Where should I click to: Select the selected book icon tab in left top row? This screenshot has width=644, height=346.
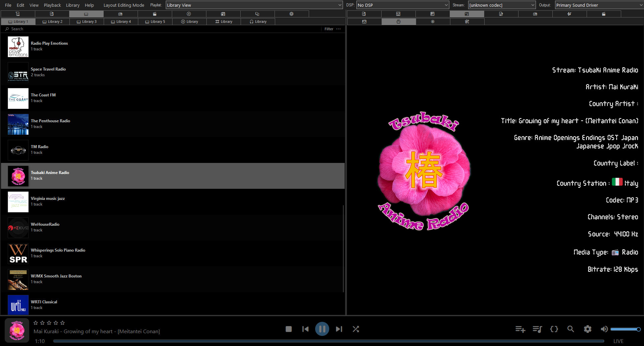86,14
